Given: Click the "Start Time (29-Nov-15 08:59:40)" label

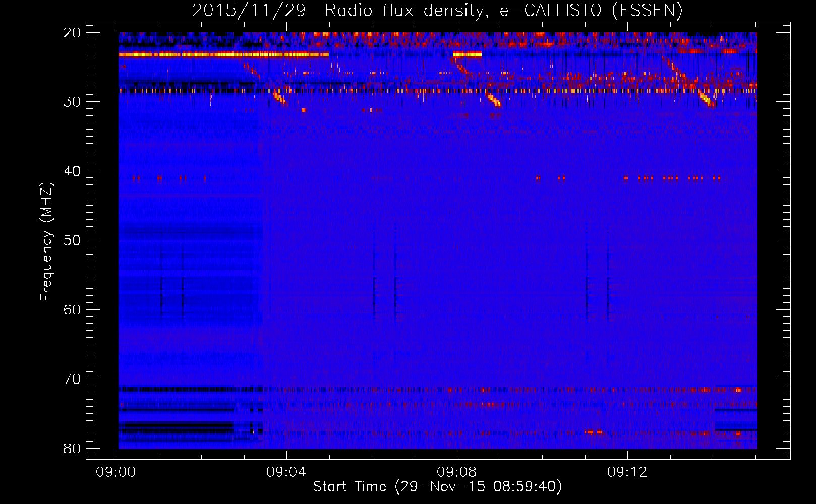Looking at the screenshot, I should 437,487.
